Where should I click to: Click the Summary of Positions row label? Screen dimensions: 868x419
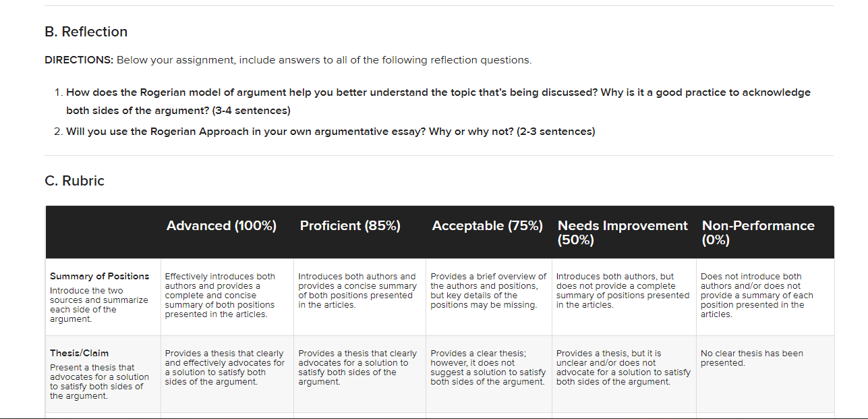coord(100,276)
